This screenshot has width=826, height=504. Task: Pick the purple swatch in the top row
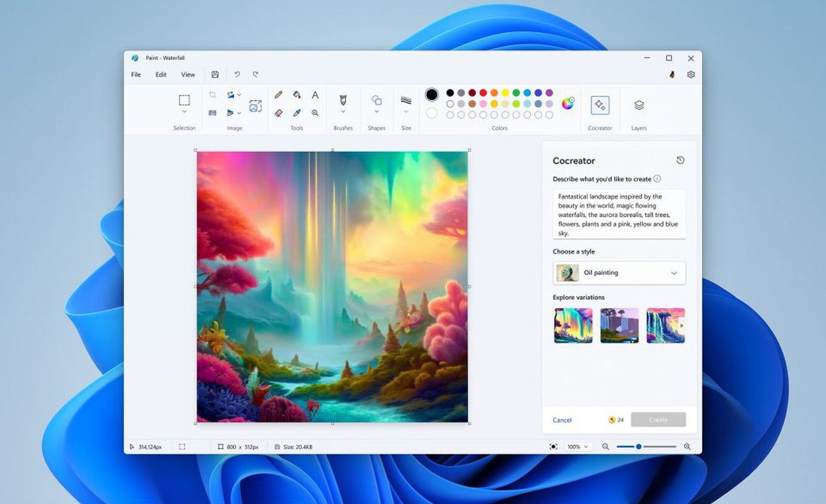pyautogui.click(x=549, y=93)
